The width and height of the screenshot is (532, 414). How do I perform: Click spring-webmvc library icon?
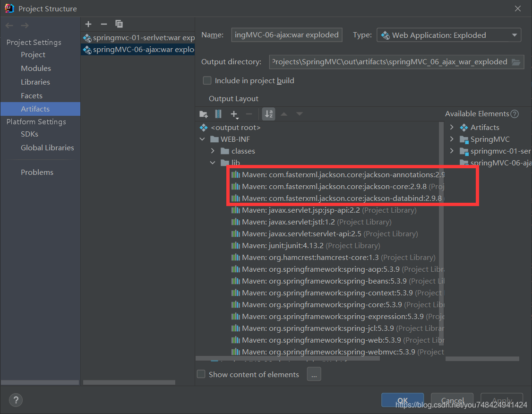point(235,352)
